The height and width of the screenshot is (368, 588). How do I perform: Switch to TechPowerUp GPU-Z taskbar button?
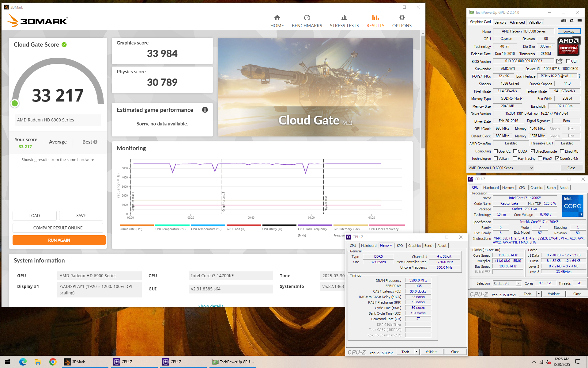[x=233, y=362]
